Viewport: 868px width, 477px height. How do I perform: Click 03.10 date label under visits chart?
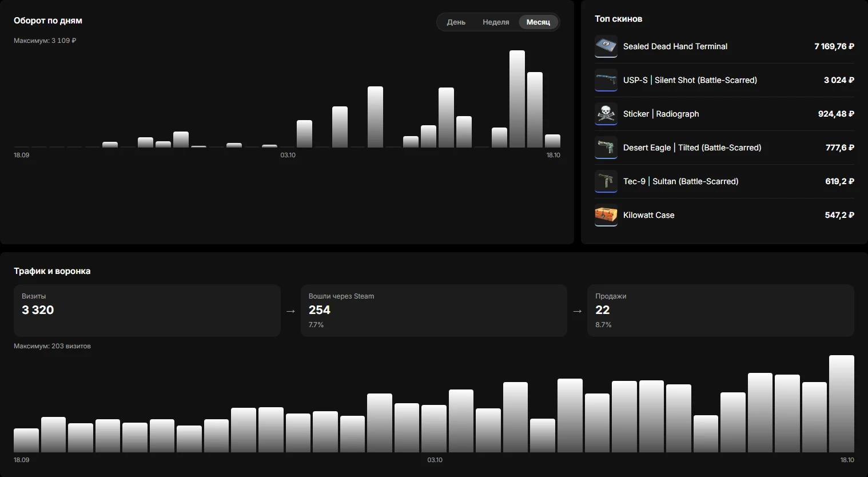tap(435, 460)
